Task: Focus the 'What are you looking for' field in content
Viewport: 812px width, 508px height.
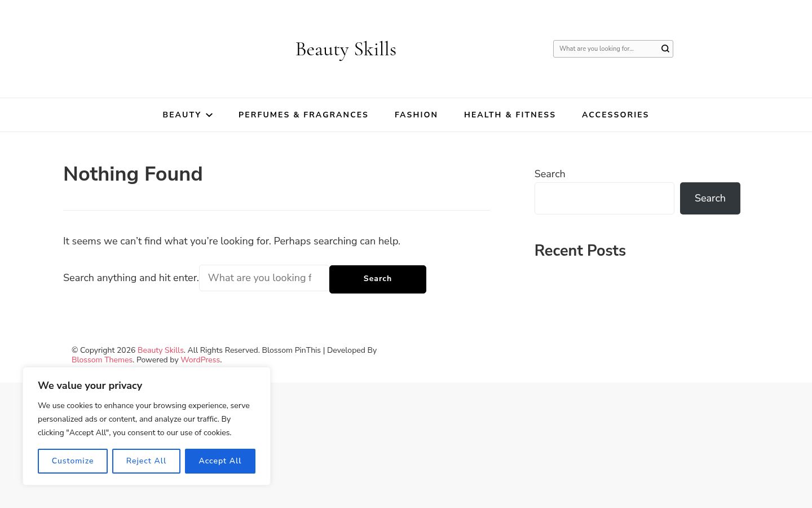Action: [x=264, y=278]
